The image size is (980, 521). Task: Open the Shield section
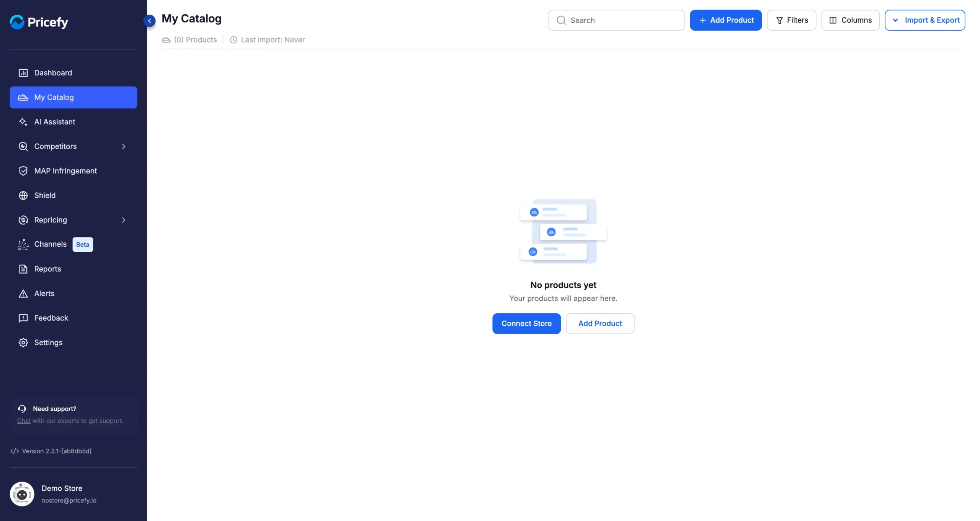[73, 195]
